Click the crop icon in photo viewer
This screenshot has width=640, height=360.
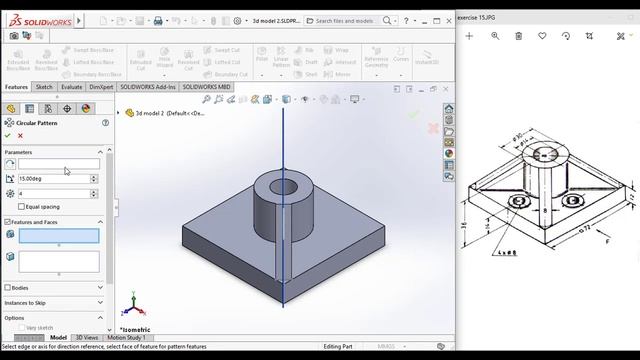[x=589, y=36]
